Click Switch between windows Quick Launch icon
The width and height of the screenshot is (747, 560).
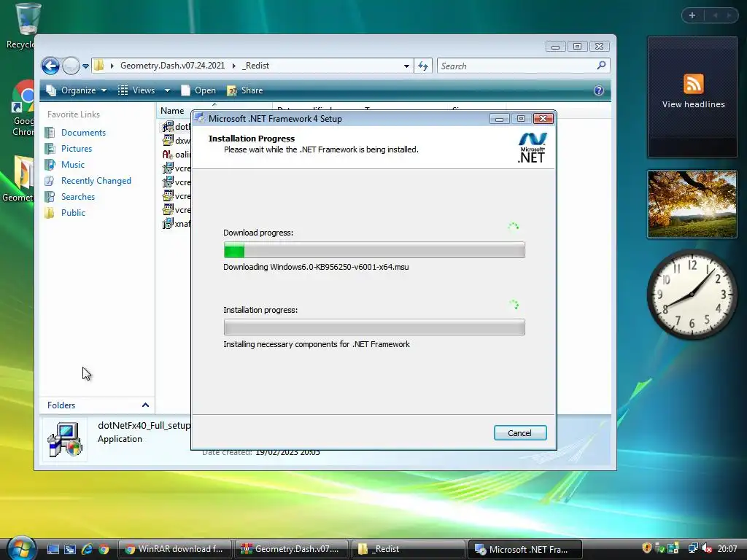[70, 549]
